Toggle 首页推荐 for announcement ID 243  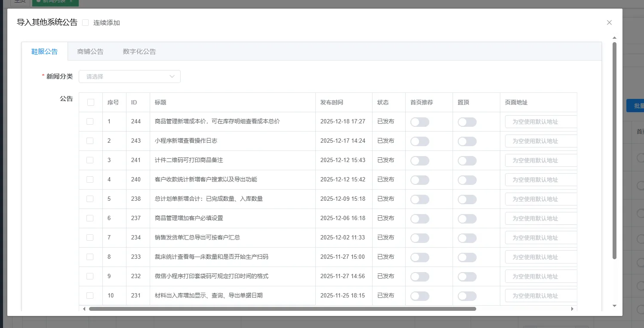[x=419, y=141]
